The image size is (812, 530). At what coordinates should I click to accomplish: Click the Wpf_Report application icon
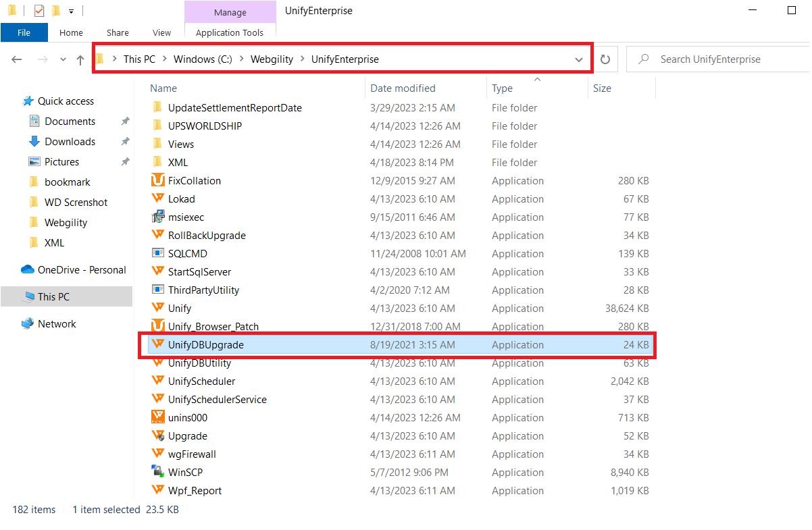(157, 490)
